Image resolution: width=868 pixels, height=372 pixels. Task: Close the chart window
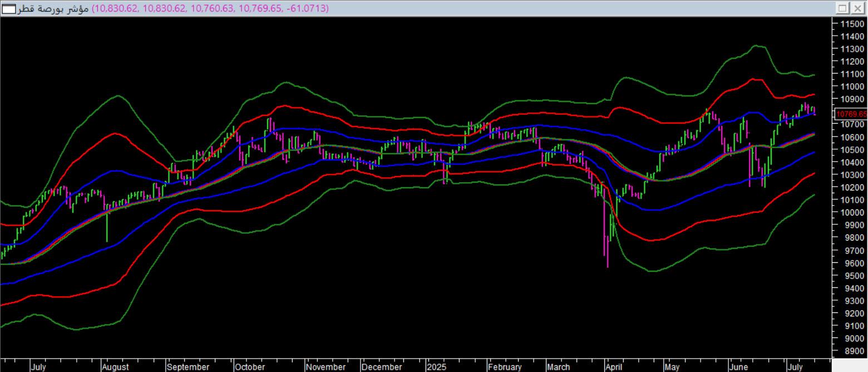click(857, 8)
